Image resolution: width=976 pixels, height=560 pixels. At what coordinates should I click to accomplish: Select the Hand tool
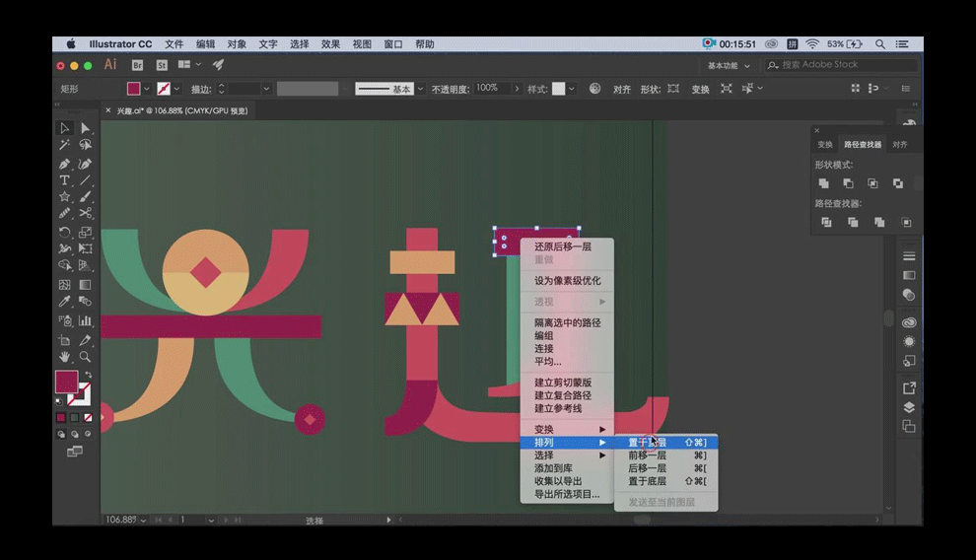click(64, 357)
